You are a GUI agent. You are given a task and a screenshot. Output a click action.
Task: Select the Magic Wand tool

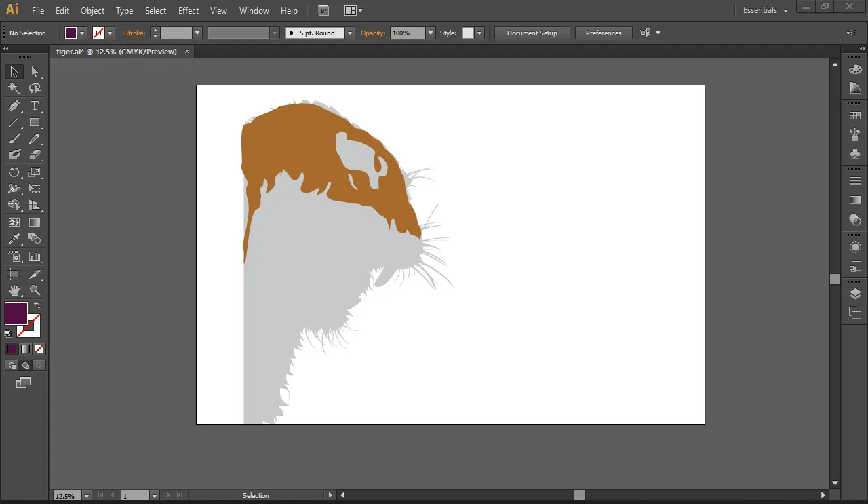pyautogui.click(x=14, y=89)
